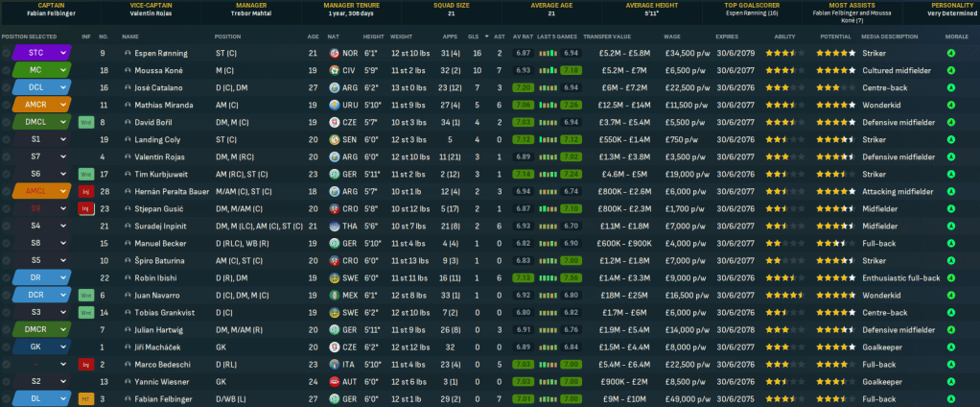Image resolution: width=980 pixels, height=407 pixels.
Task: Toggle the checkbox beside the DCL position
Action: pyautogui.click(x=7, y=87)
